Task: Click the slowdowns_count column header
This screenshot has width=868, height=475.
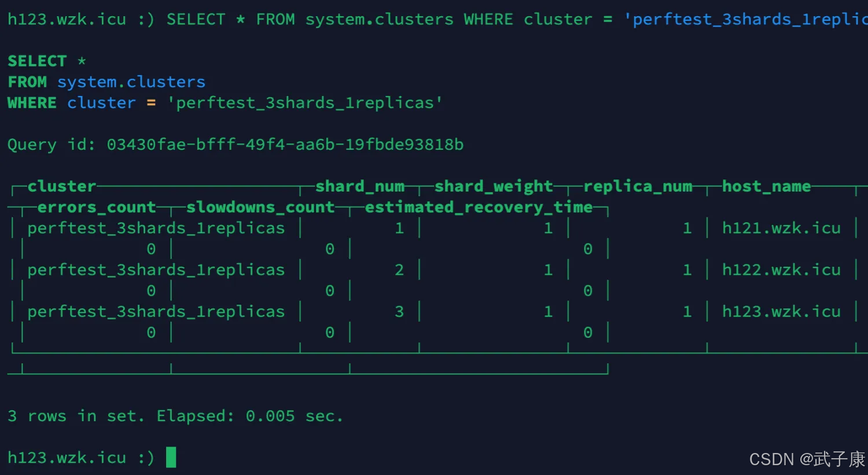Action: tap(260, 207)
